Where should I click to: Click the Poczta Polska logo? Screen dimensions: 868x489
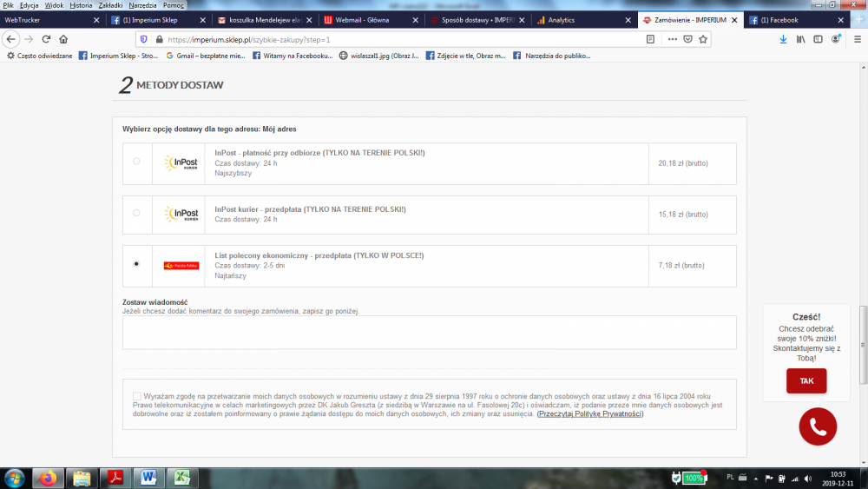pos(181,266)
